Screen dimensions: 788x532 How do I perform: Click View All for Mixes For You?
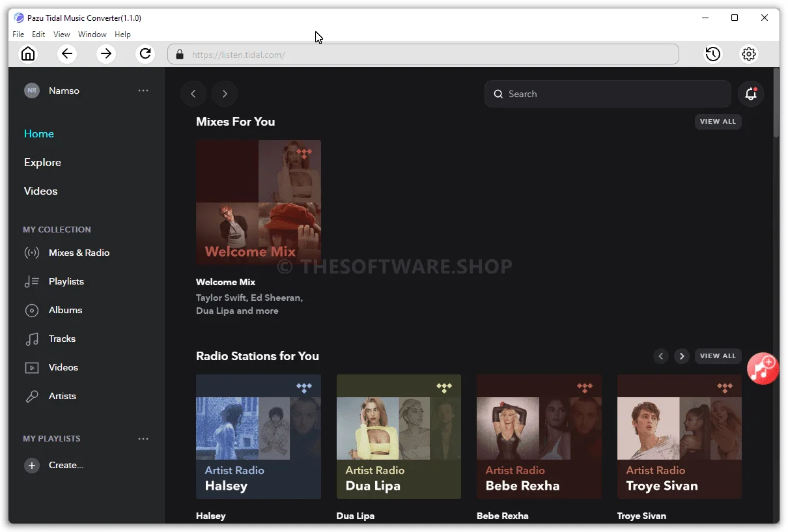[x=718, y=121]
